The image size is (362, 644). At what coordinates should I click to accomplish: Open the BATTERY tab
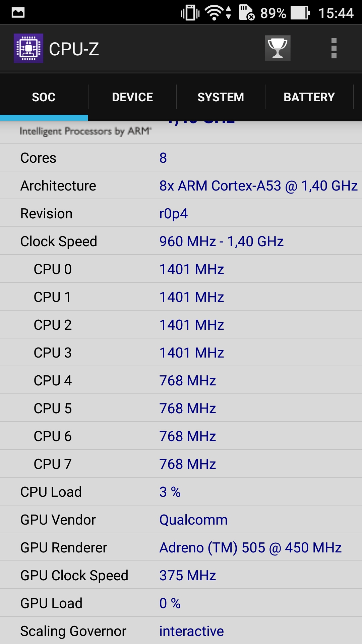[309, 97]
